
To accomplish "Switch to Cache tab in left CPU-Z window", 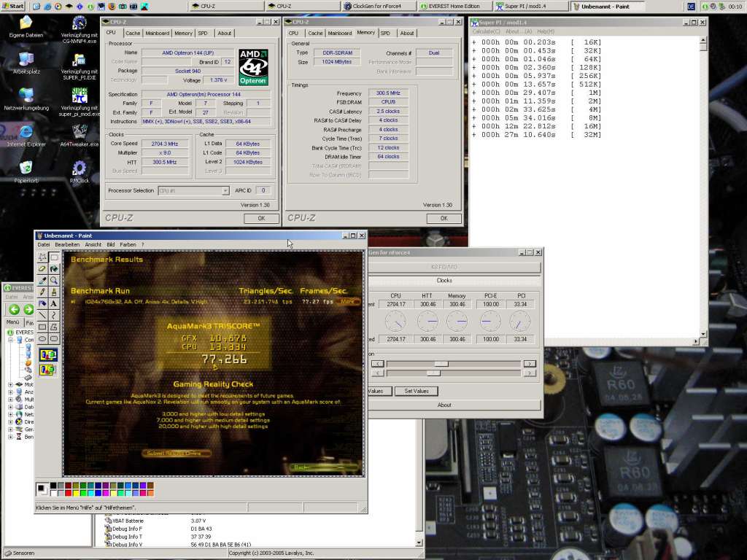I will coord(133,34).
